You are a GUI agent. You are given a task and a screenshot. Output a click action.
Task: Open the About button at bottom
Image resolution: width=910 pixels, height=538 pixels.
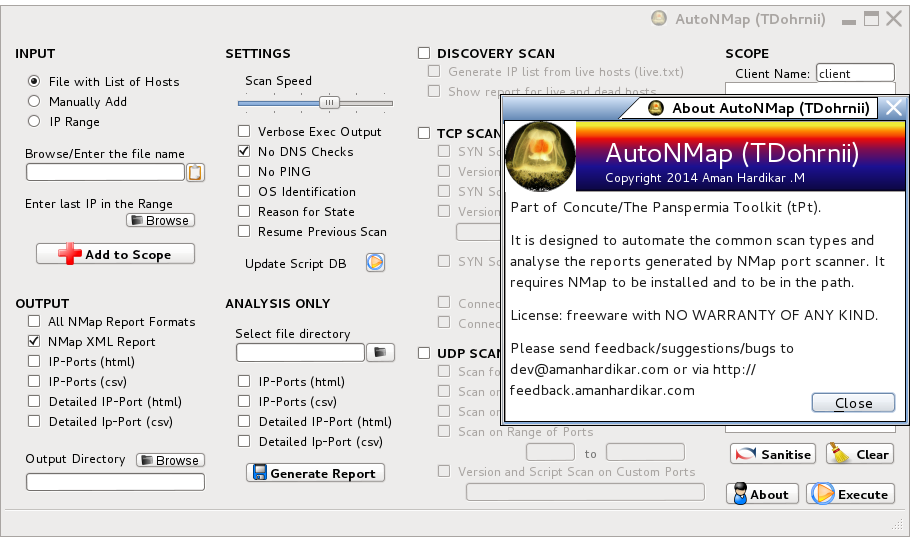[762, 494]
